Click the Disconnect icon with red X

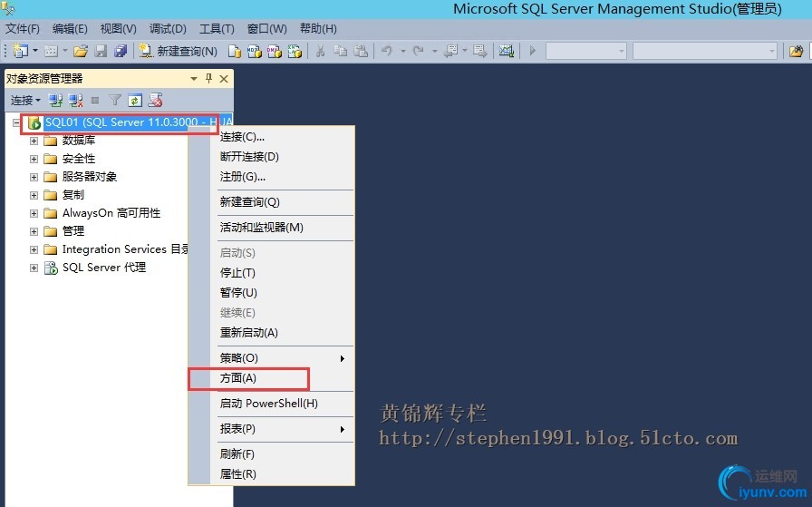click(x=75, y=100)
